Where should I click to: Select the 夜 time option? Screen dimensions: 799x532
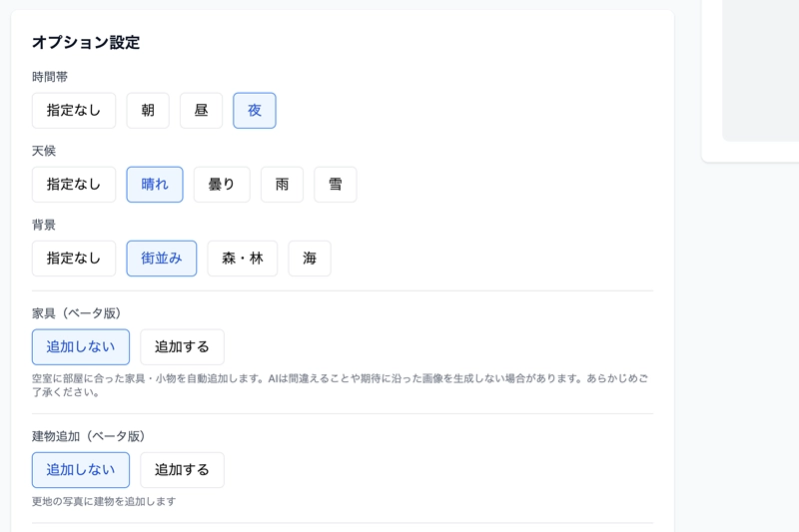pos(255,111)
